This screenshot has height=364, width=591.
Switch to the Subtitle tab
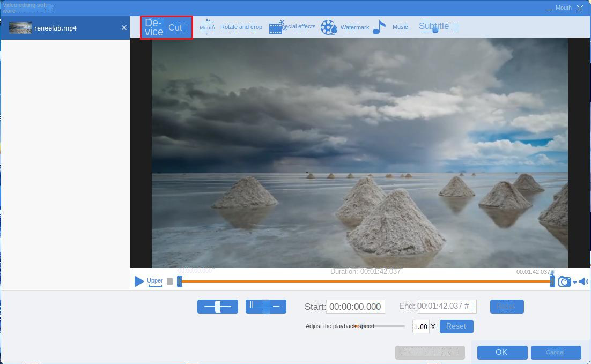pos(434,26)
